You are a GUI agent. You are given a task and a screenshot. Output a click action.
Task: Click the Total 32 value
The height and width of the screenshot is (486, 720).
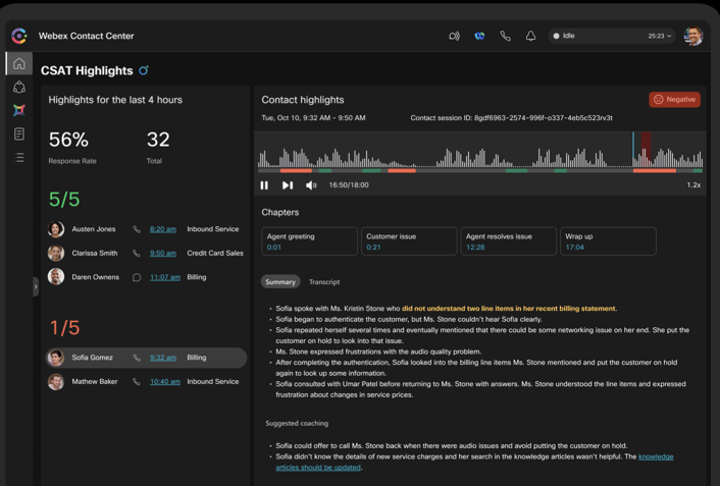pos(158,140)
